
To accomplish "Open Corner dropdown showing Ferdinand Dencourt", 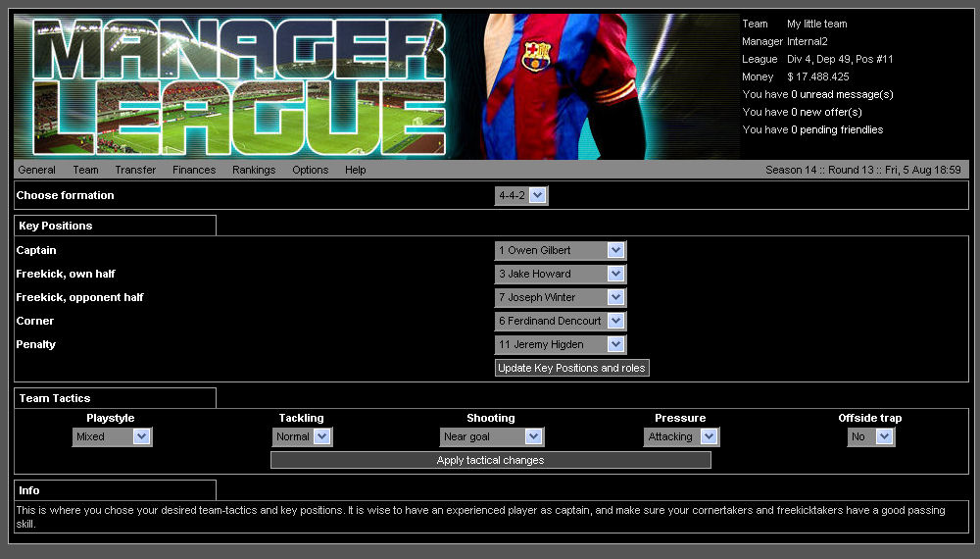I will (x=560, y=321).
